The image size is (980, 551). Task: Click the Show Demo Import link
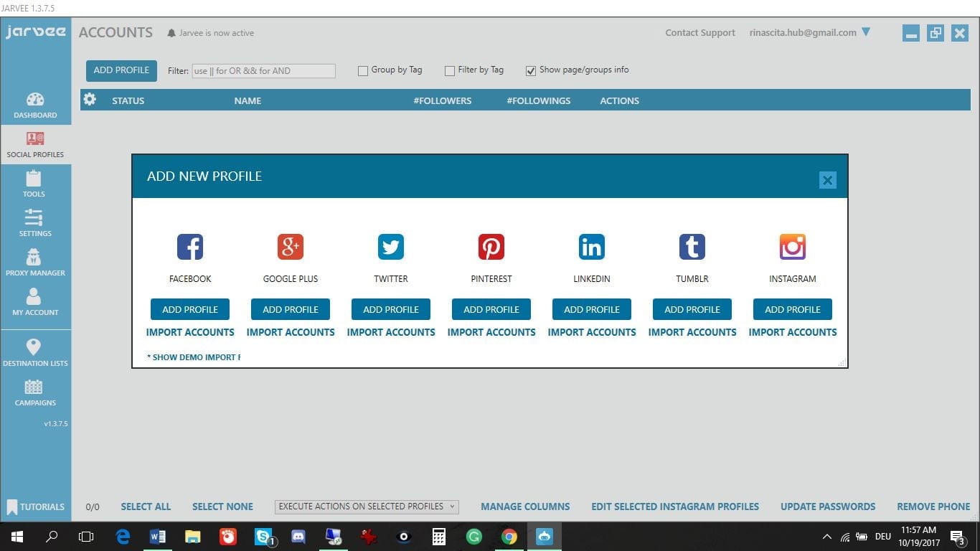[x=194, y=357]
